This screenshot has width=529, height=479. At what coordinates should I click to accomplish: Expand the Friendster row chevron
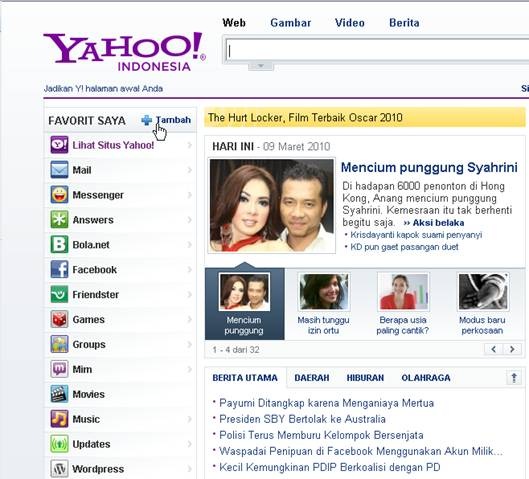(x=190, y=294)
